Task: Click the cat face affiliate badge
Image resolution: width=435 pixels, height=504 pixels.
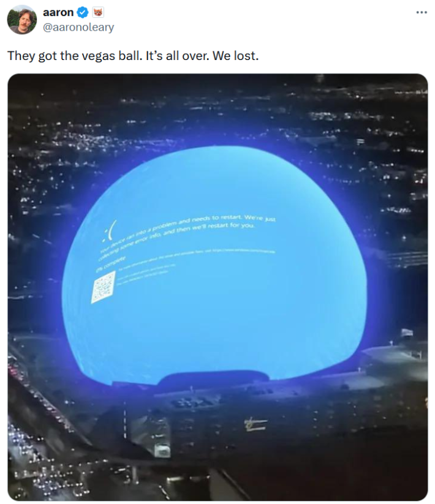Action: 99,12
